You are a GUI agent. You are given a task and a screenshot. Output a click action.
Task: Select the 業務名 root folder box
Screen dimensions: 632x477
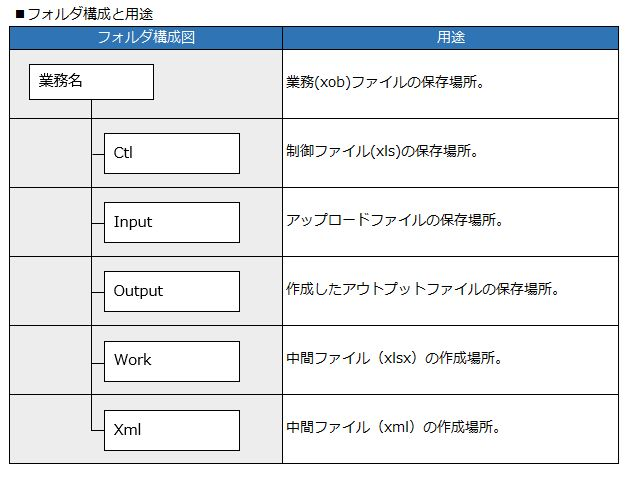coord(91,82)
